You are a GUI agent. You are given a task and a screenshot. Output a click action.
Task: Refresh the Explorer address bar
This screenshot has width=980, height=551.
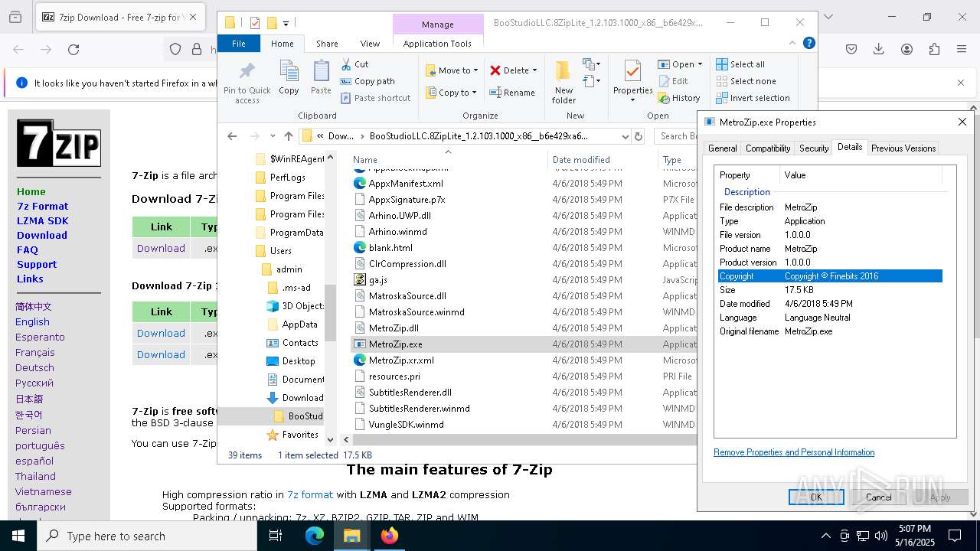[x=639, y=136]
